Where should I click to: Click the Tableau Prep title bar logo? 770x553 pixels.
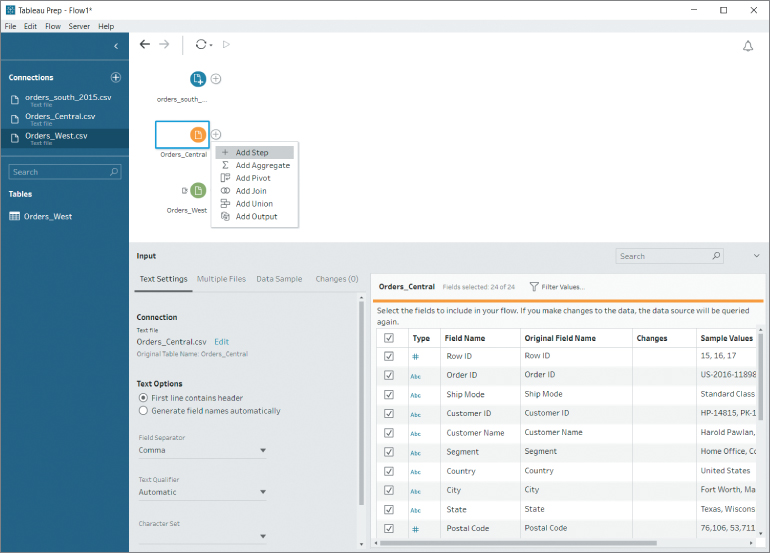pyautogui.click(x=10, y=10)
